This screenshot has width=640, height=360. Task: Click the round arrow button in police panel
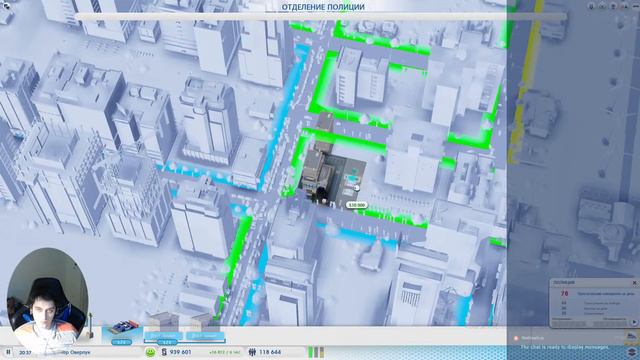634,322
